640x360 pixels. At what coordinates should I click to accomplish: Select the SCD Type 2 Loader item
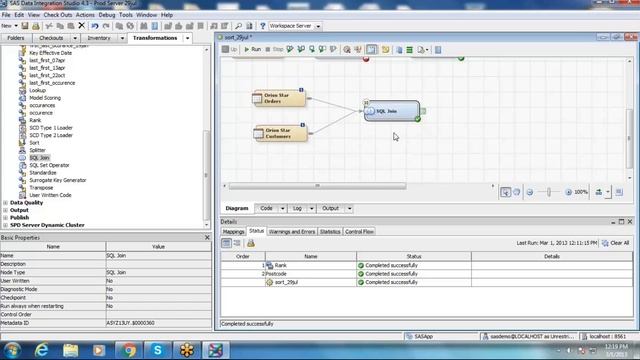pyautogui.click(x=51, y=135)
